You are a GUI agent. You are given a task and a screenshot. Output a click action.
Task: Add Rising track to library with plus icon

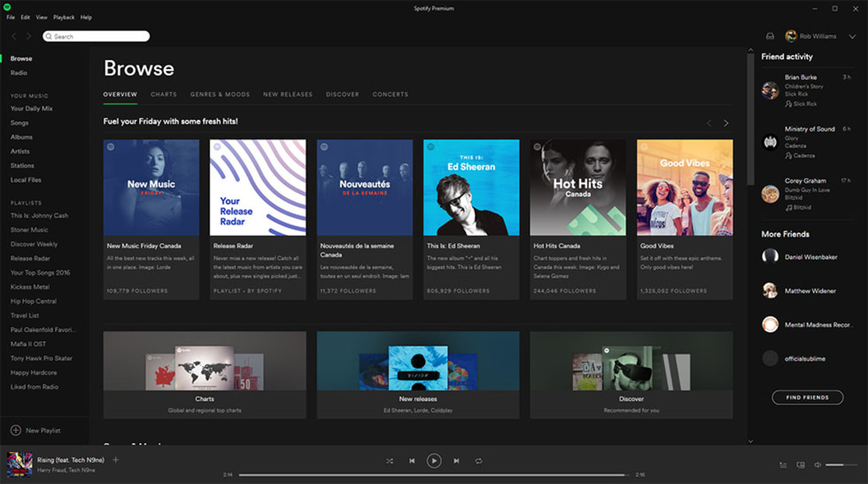tap(116, 459)
